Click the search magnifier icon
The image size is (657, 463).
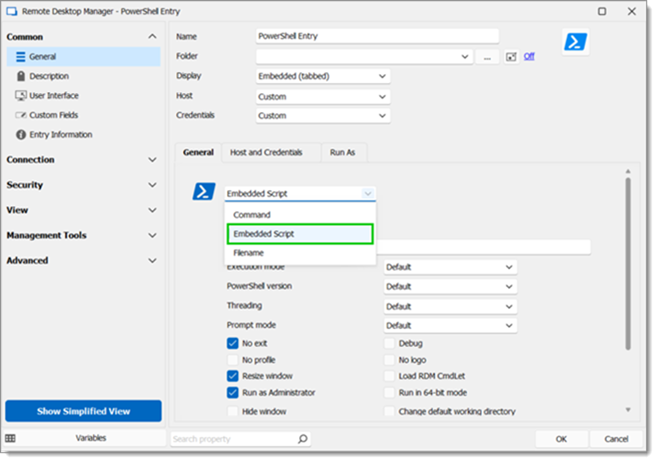point(303,439)
